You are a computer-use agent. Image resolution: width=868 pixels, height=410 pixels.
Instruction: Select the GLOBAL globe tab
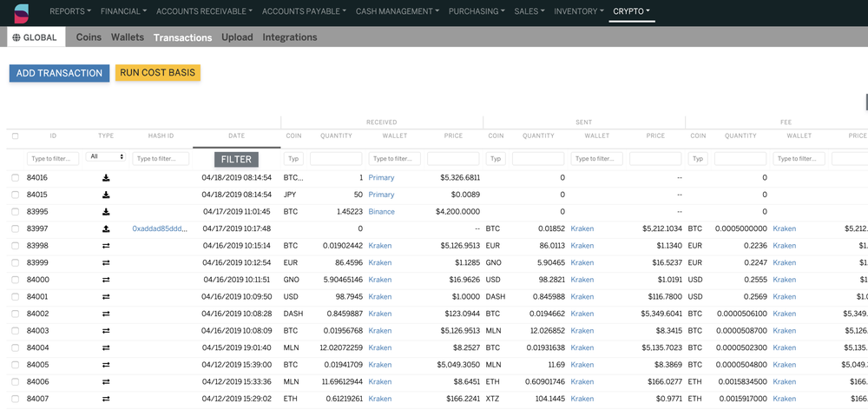click(36, 37)
